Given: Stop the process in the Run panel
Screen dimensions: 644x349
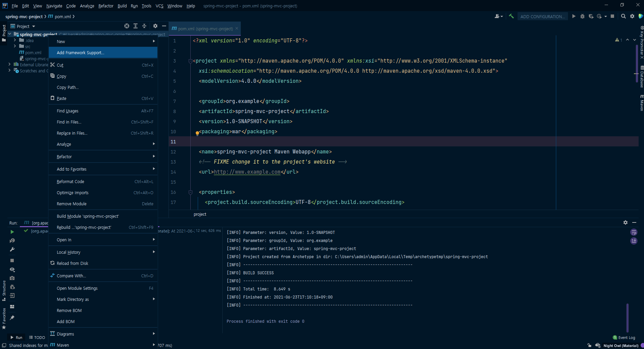Looking at the screenshot, I should pyautogui.click(x=12, y=260).
